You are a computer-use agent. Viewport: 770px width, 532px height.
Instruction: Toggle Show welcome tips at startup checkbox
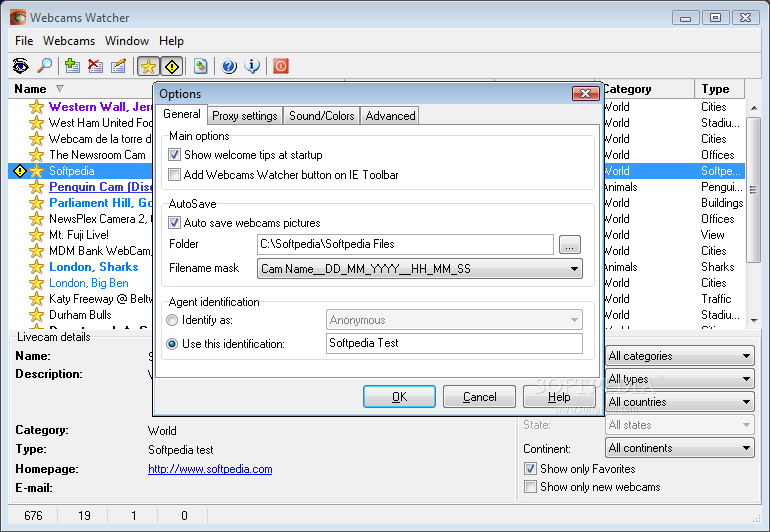click(174, 155)
